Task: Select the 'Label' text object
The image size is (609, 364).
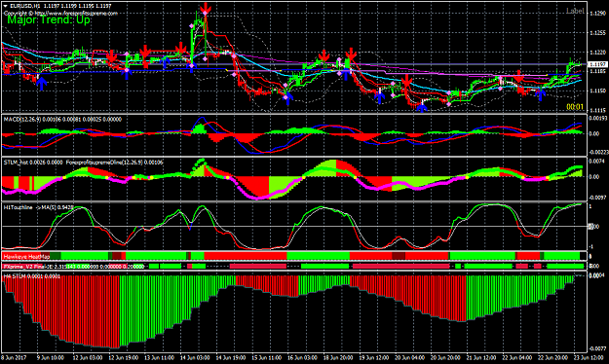Action: click(575, 11)
